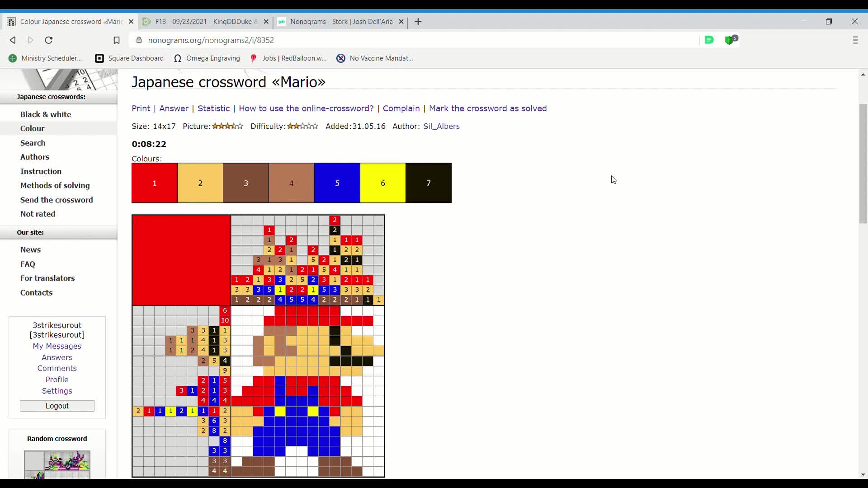Navigate back to the previous page

point(12,40)
